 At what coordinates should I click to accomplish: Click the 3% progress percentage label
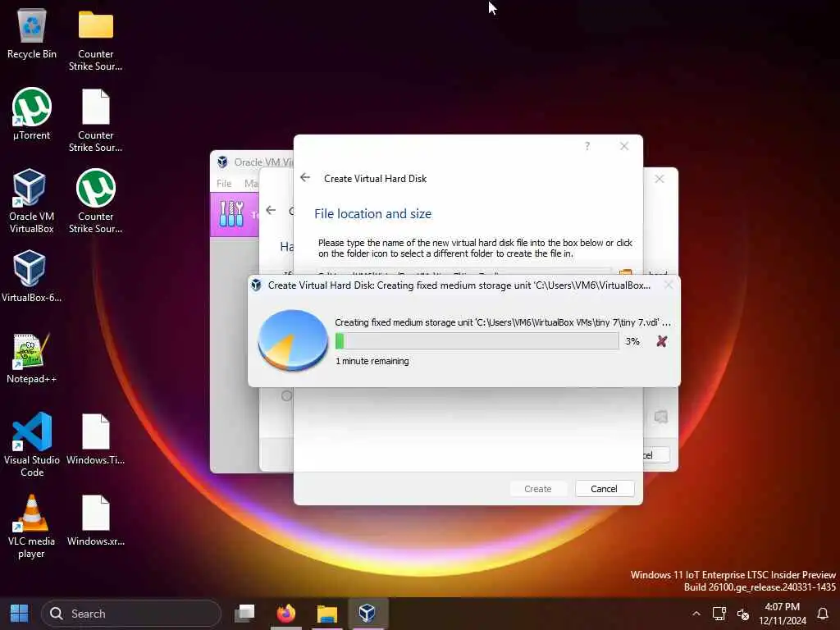click(632, 341)
